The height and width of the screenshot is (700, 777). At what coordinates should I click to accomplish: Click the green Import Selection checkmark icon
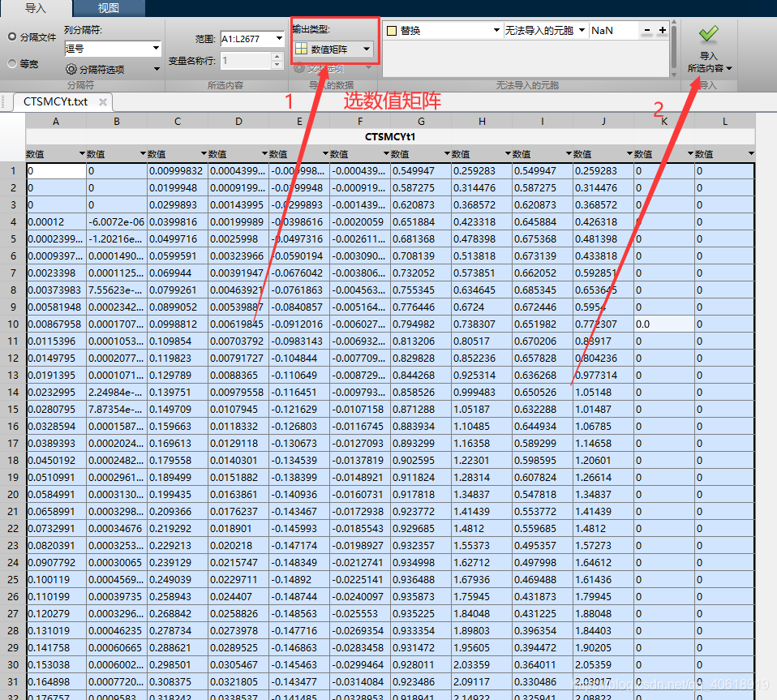point(709,34)
